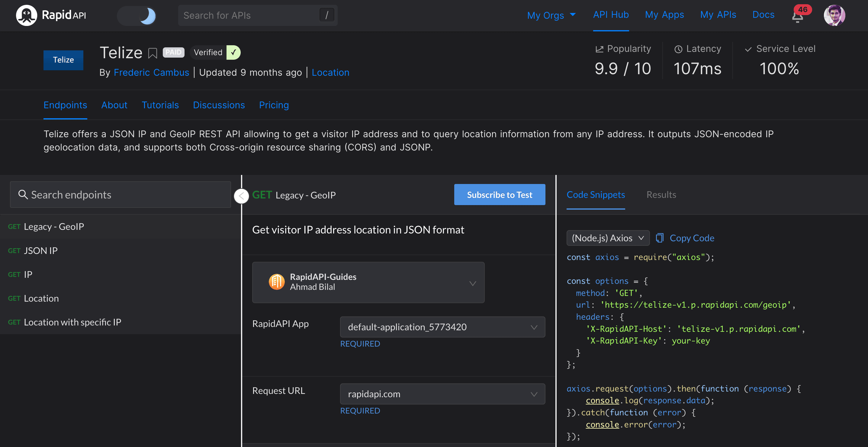
Task: Click the verified checkmark badge icon
Action: [233, 52]
